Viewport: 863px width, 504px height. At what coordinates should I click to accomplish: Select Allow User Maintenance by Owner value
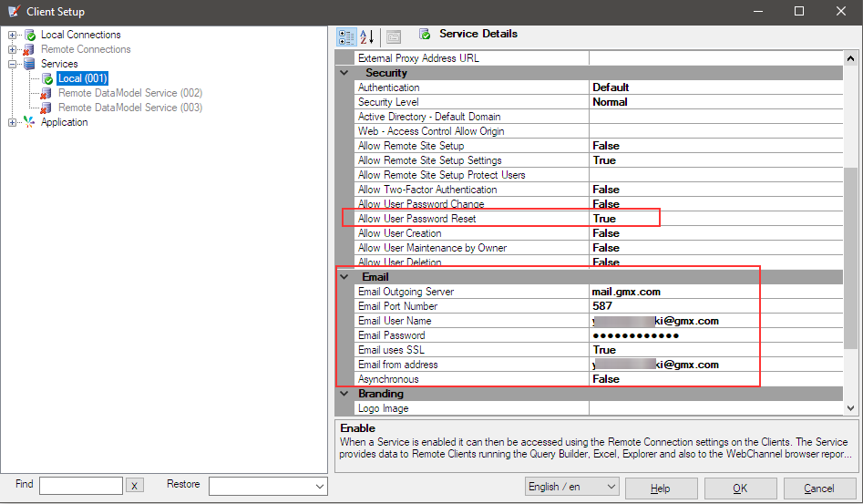click(x=606, y=248)
